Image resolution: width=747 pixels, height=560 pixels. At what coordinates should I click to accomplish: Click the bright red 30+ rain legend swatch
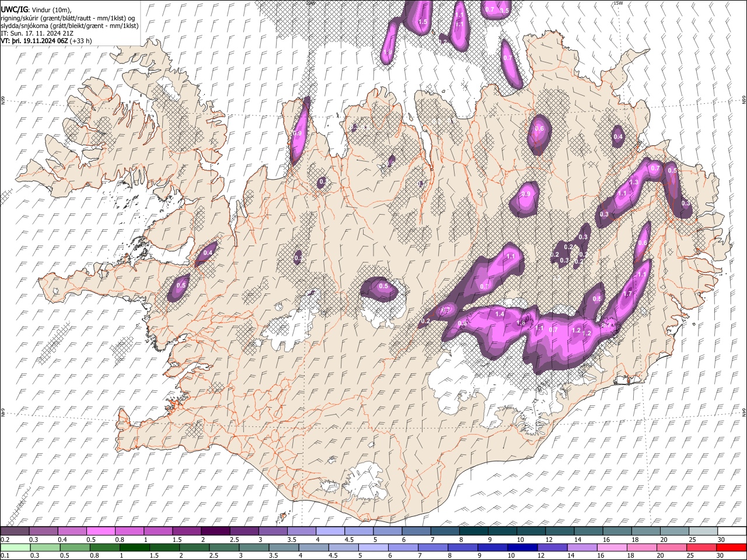[731, 547]
